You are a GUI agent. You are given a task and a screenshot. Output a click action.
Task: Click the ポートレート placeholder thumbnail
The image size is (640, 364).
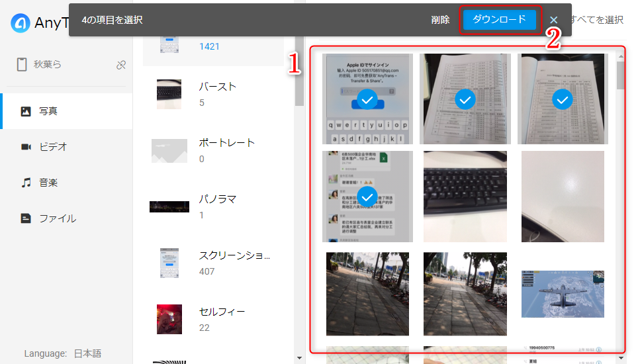(169, 151)
